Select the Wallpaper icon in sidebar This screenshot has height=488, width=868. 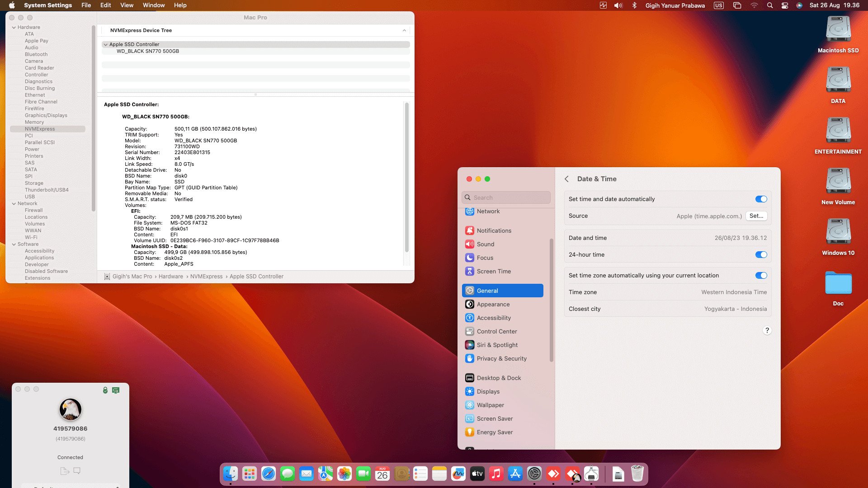click(x=470, y=405)
